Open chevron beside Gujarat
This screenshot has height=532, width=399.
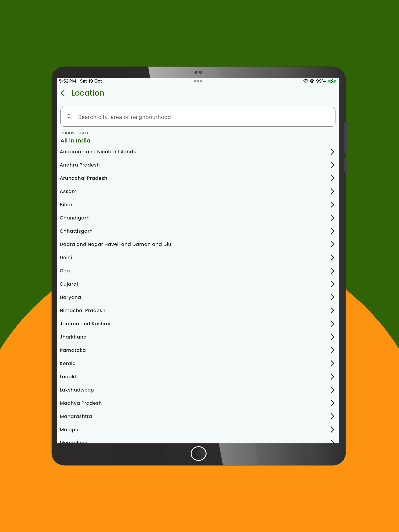coord(332,284)
